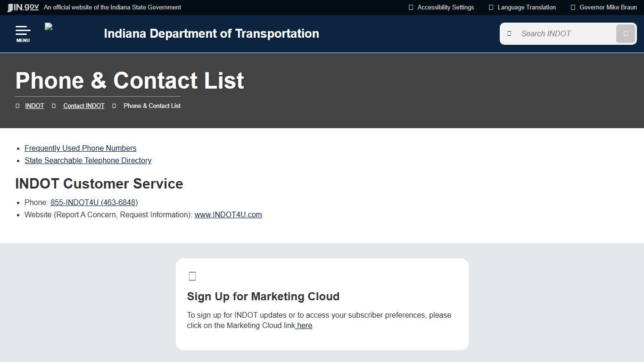Click the Language Translation icon
Image resolution: width=644 pixels, height=362 pixels.
click(x=490, y=7)
